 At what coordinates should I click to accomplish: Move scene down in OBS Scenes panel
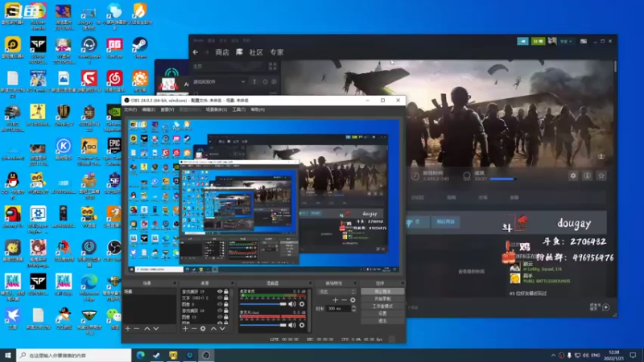point(155,328)
